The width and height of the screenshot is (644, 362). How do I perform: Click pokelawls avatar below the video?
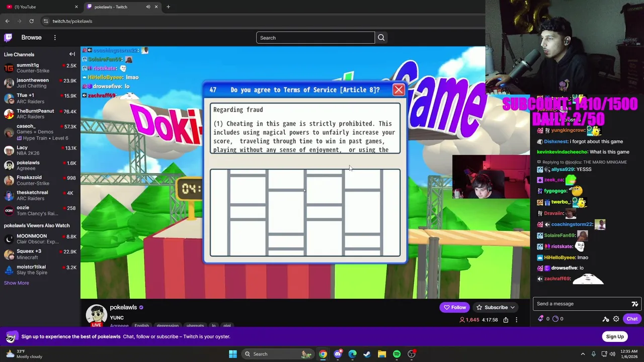click(x=97, y=315)
